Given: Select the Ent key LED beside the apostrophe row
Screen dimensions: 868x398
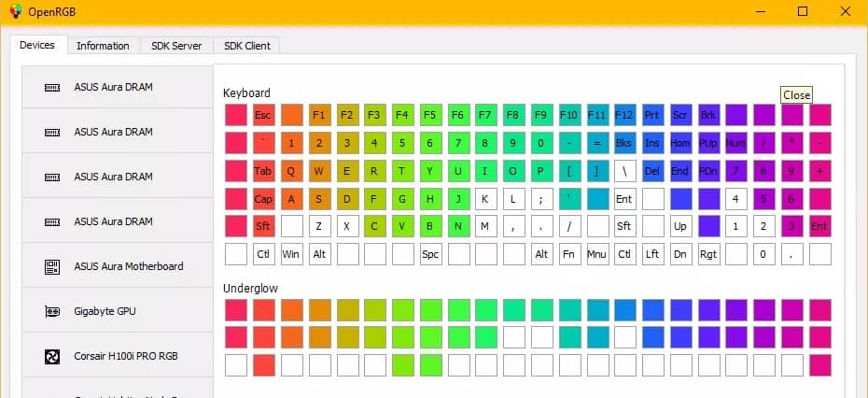Looking at the screenshot, I should (x=625, y=198).
